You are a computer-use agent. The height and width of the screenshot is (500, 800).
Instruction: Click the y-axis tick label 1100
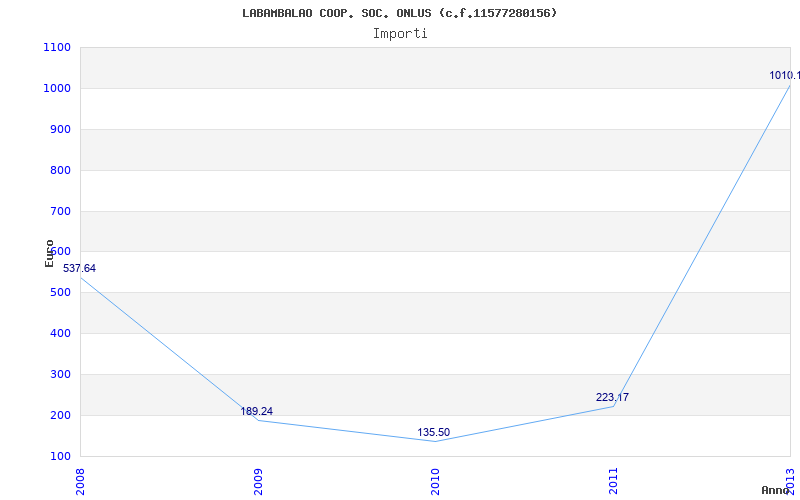click(x=57, y=47)
